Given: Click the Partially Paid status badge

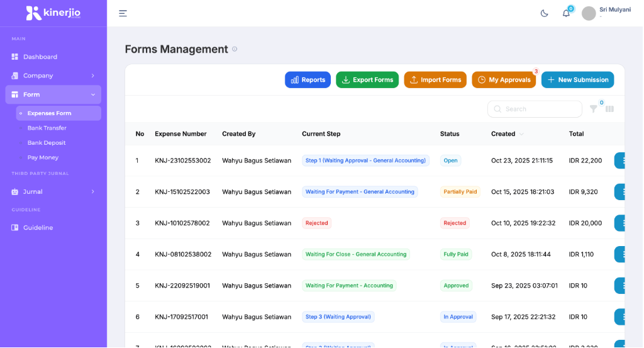Looking at the screenshot, I should [460, 191].
